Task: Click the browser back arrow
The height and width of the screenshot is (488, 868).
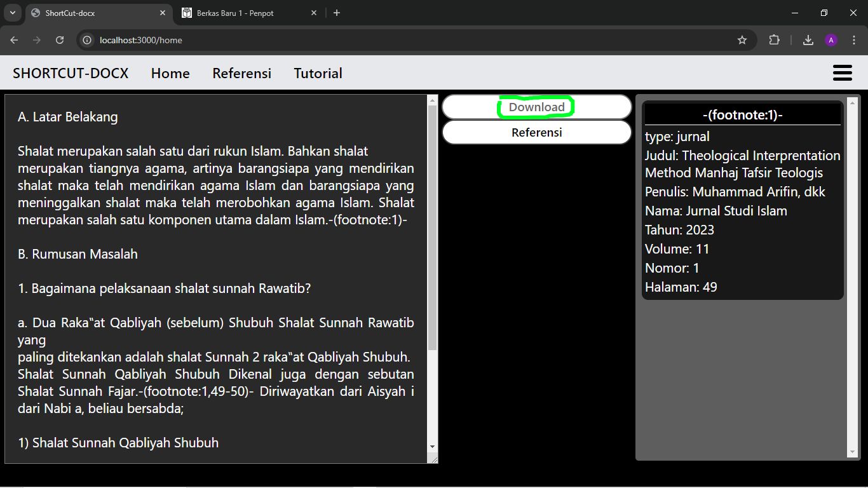Action: coord(14,40)
